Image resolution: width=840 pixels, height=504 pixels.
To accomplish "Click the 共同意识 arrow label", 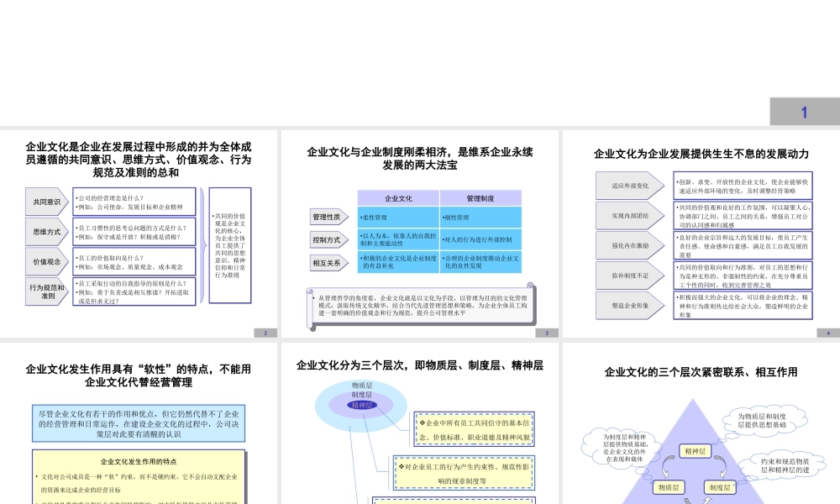I will coord(46,202).
